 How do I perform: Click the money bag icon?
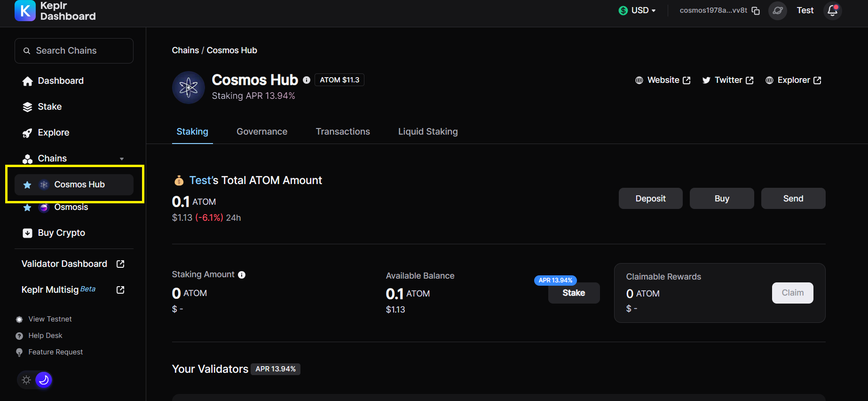(179, 180)
